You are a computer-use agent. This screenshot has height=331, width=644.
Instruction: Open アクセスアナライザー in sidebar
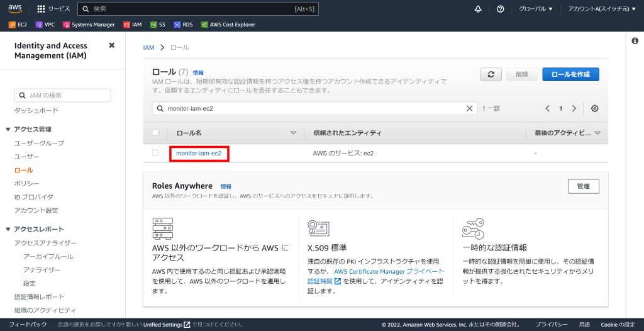click(45, 243)
